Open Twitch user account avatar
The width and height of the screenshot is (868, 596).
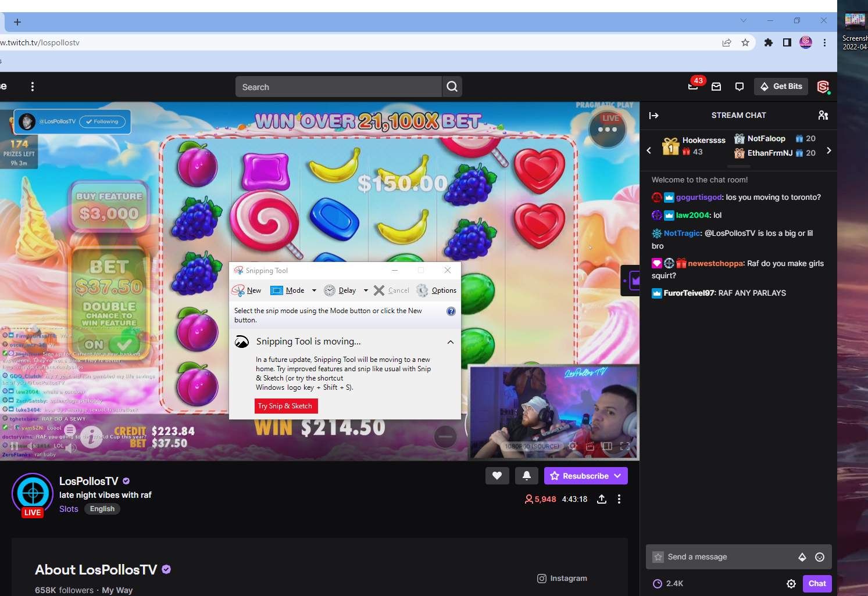[x=823, y=87]
